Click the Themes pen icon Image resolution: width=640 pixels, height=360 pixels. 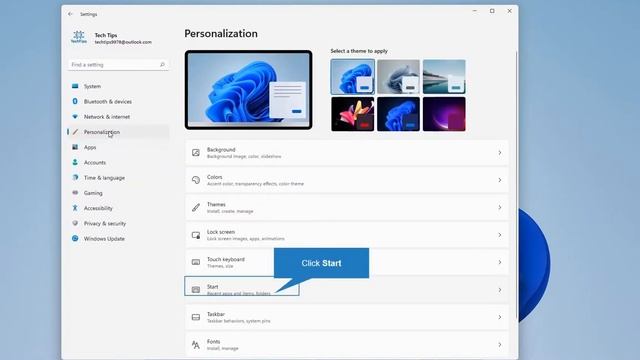pos(196,207)
